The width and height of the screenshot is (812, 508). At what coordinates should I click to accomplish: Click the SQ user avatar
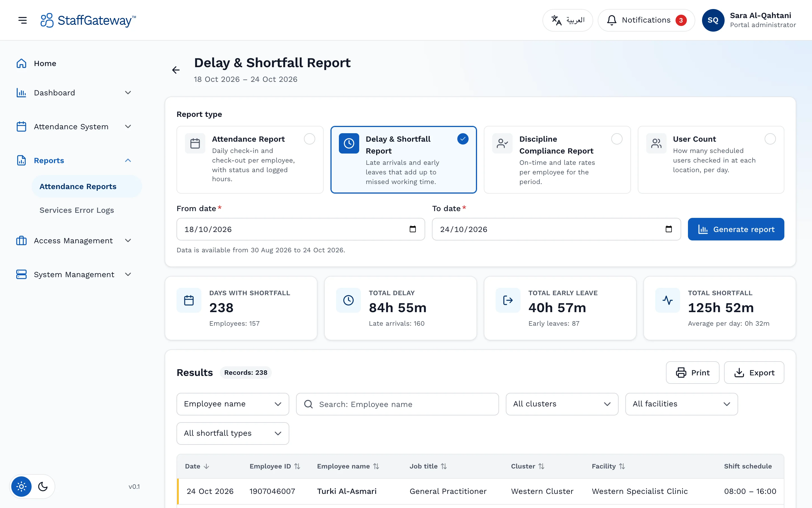713,20
